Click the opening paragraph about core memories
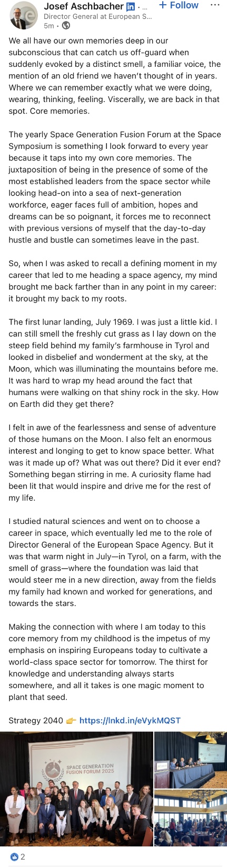 tap(114, 76)
